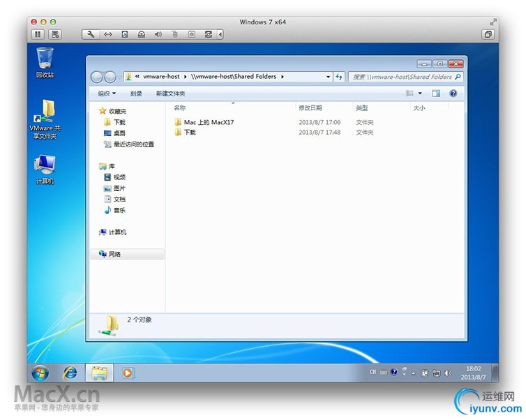Screen dimensions: 526x420
Task: Click the hard disk device icon
Action: coord(124,34)
